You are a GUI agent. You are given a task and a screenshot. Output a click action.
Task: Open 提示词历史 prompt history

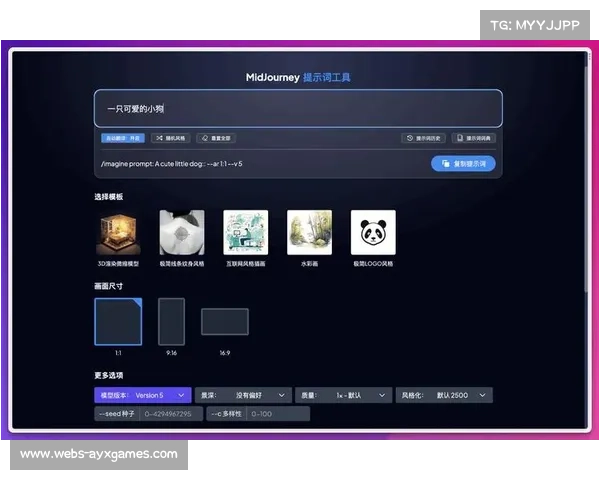(x=423, y=138)
